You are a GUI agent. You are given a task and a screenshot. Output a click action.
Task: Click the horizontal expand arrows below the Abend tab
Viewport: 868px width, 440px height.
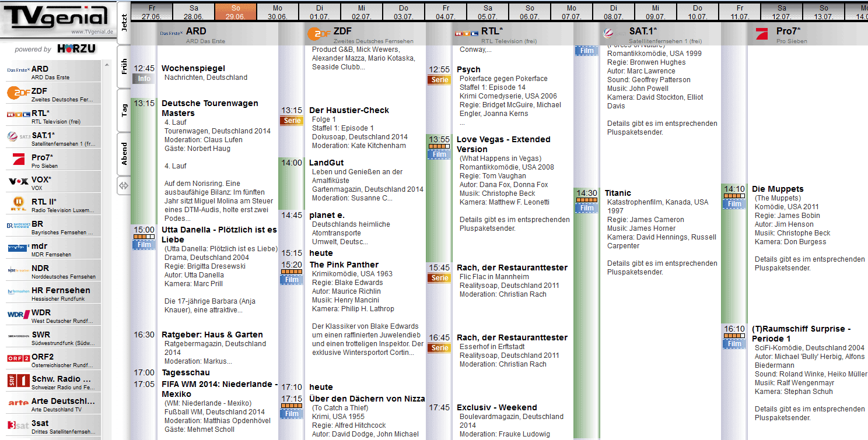pos(123,185)
